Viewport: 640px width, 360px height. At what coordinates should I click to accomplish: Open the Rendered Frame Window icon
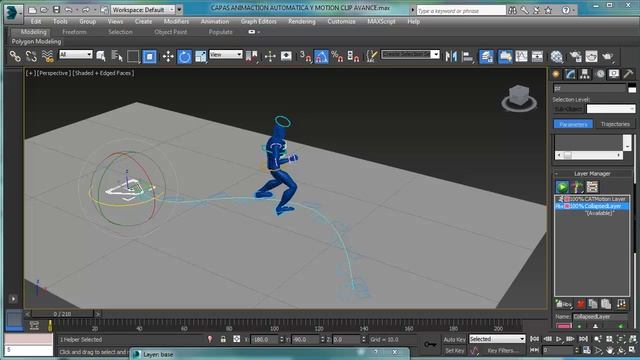click(x=591, y=56)
